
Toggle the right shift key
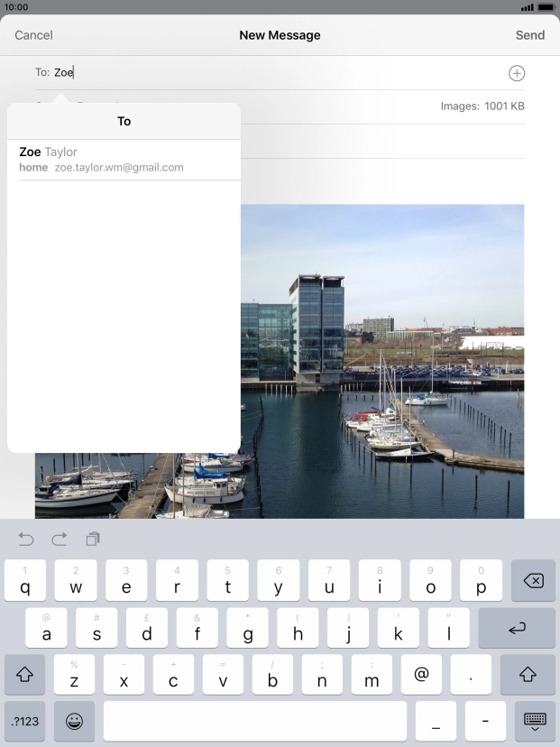pyautogui.click(x=528, y=674)
